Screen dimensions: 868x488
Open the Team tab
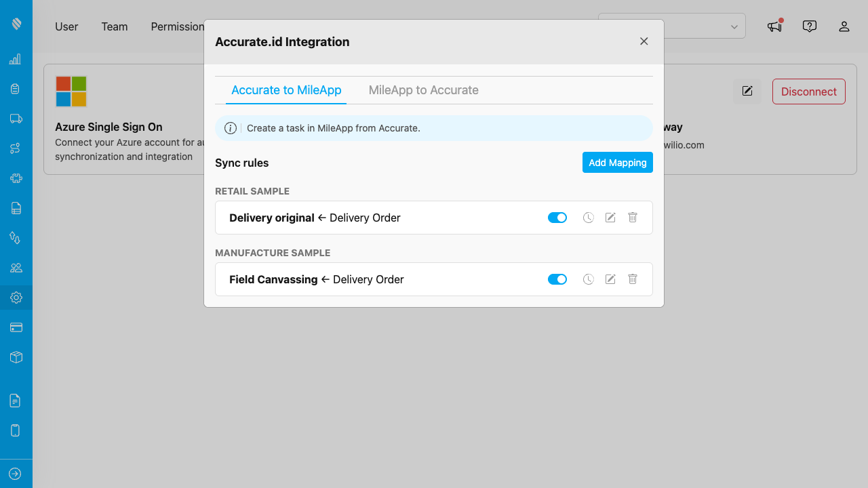(115, 26)
